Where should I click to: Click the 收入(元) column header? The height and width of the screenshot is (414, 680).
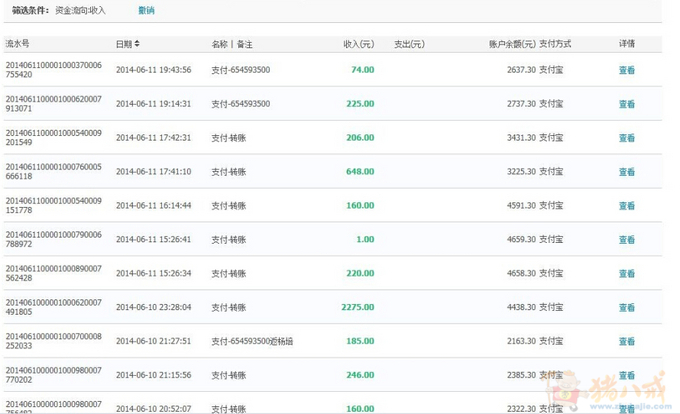click(358, 44)
